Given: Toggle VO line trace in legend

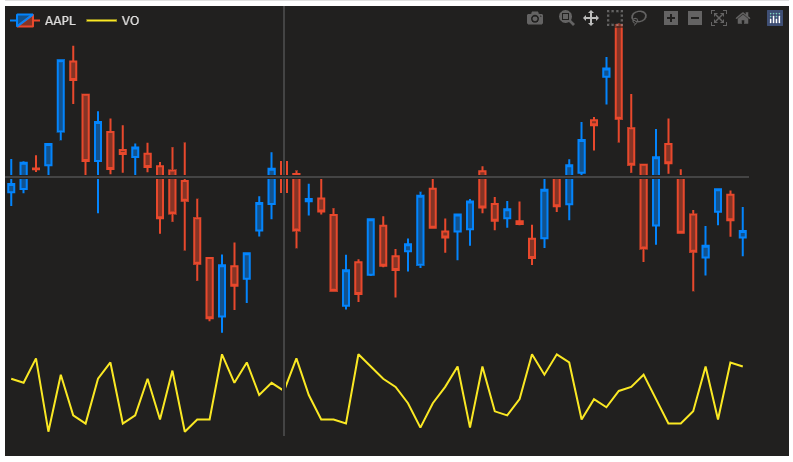Looking at the screenshot, I should point(113,21).
